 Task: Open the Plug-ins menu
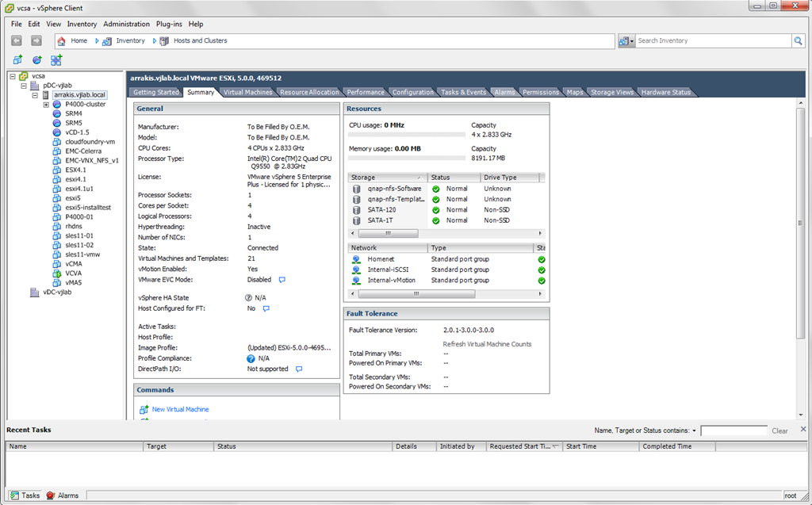tap(169, 24)
